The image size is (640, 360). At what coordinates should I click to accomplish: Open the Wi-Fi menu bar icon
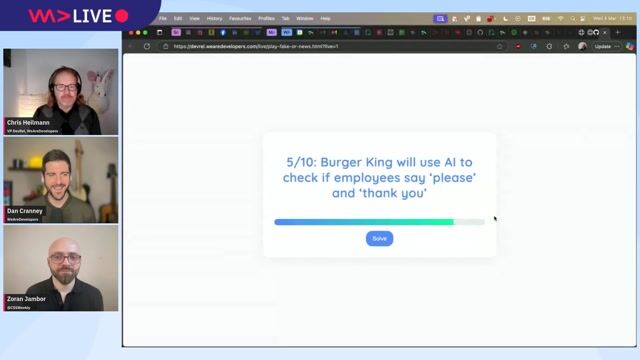click(x=560, y=19)
